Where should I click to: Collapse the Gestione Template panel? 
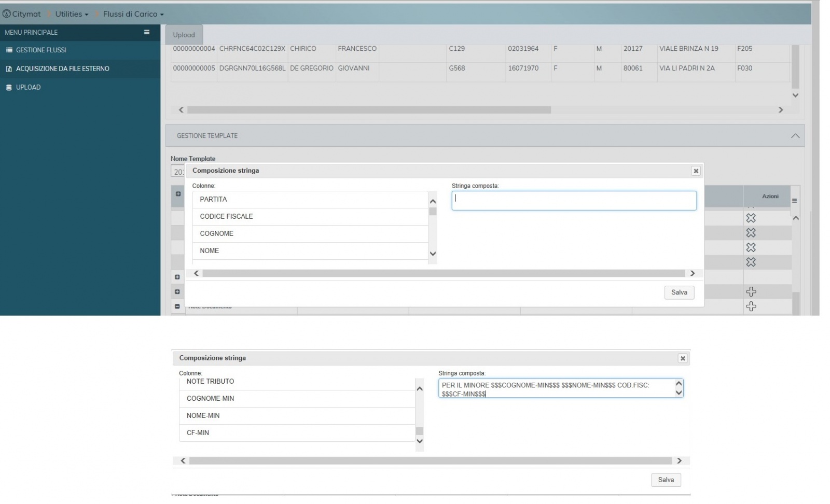pos(795,136)
